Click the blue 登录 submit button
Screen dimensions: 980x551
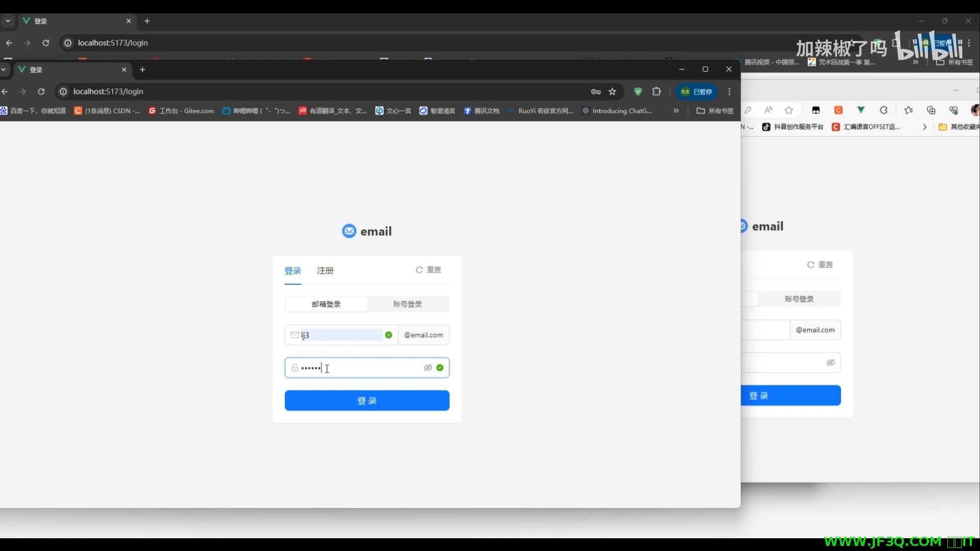click(x=367, y=400)
